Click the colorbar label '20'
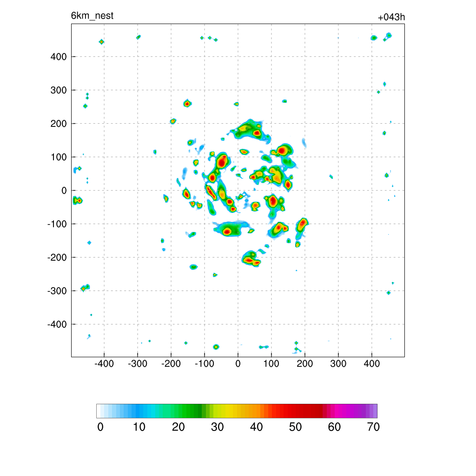Screen dimensions: 476x476 [x=178, y=427]
